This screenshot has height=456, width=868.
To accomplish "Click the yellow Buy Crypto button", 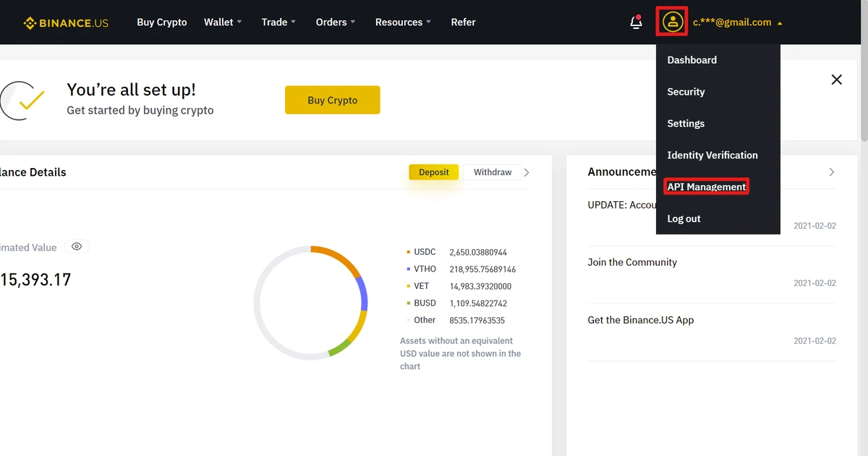I will point(332,100).
